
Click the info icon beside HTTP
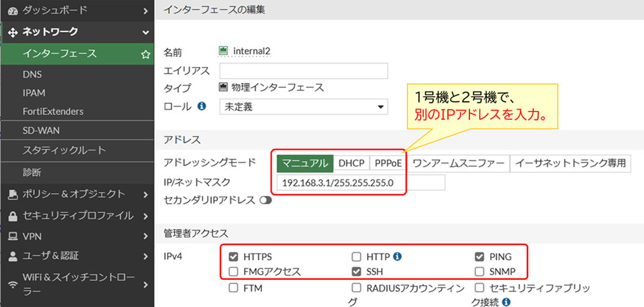(397, 257)
